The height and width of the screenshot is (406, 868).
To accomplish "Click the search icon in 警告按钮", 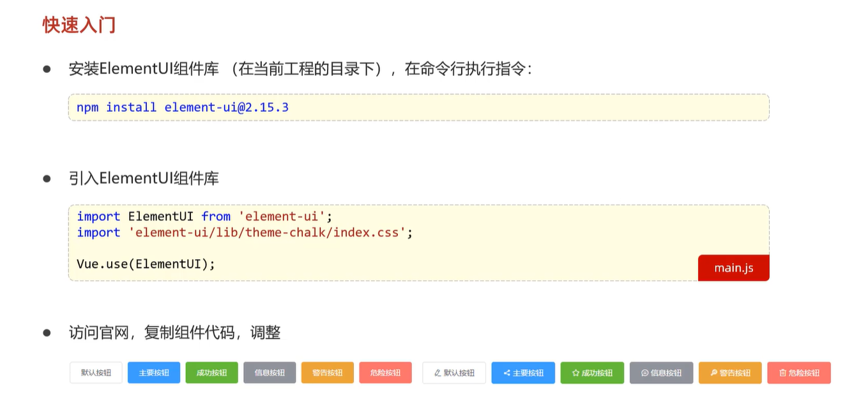I will tap(714, 373).
